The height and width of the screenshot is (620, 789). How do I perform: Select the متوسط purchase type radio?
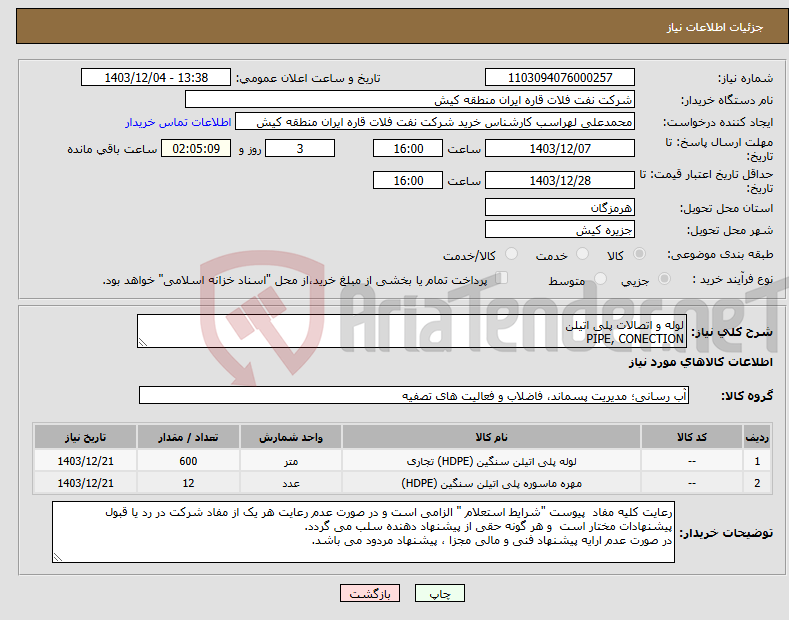click(600, 278)
